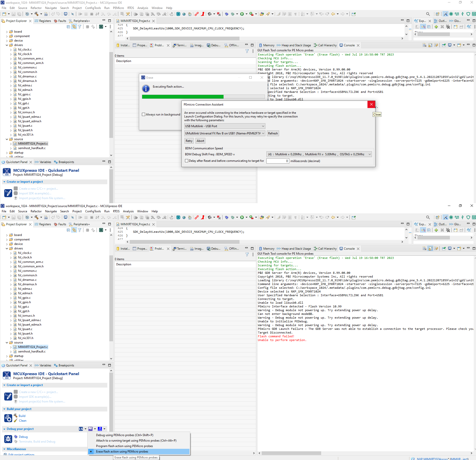Open the BDM Debug Shift Freq dropdown
The image size is (476, 460).
pos(319,154)
